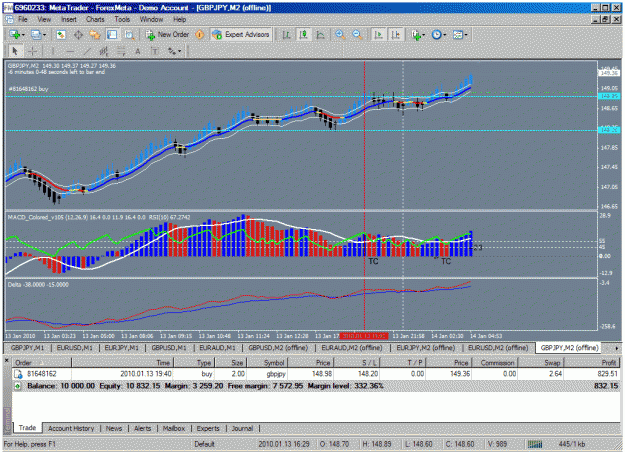Open the Charts menu
Image resolution: width=625 pixels, height=452 pixels.
95,19
